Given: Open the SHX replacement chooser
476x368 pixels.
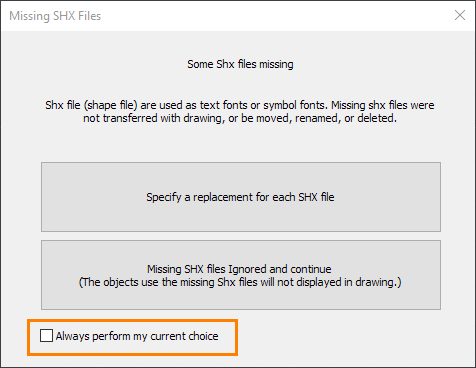Looking at the screenshot, I should point(241,197).
